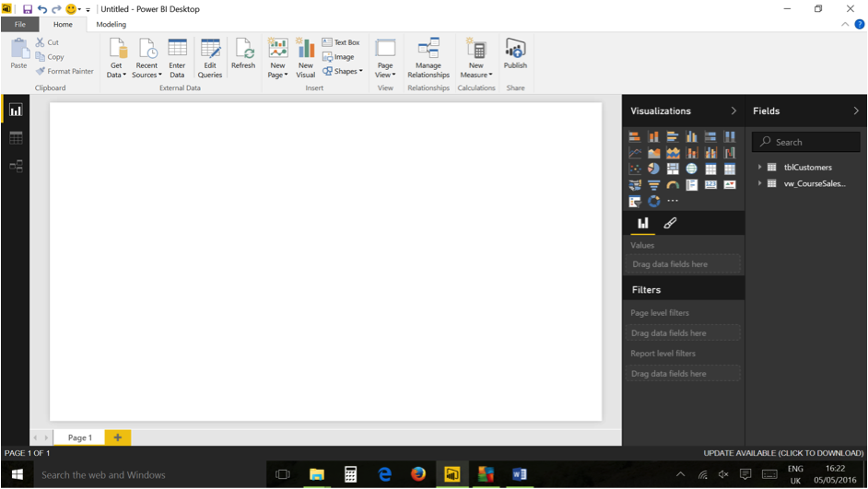The height and width of the screenshot is (489, 868).
Task: Select the Home ribbon tab
Action: pos(63,24)
